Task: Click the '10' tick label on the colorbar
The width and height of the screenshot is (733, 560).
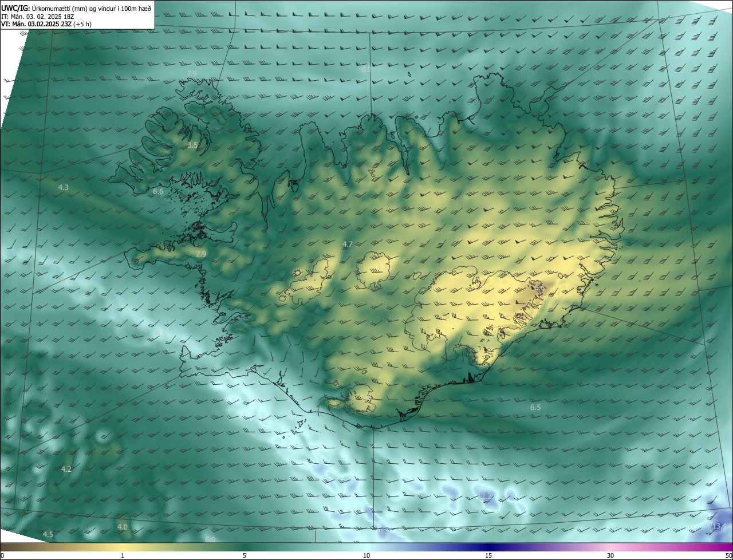Action: 366,555
